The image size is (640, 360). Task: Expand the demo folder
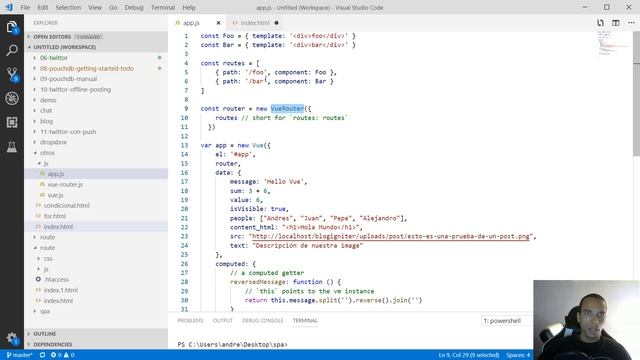[96, 100]
